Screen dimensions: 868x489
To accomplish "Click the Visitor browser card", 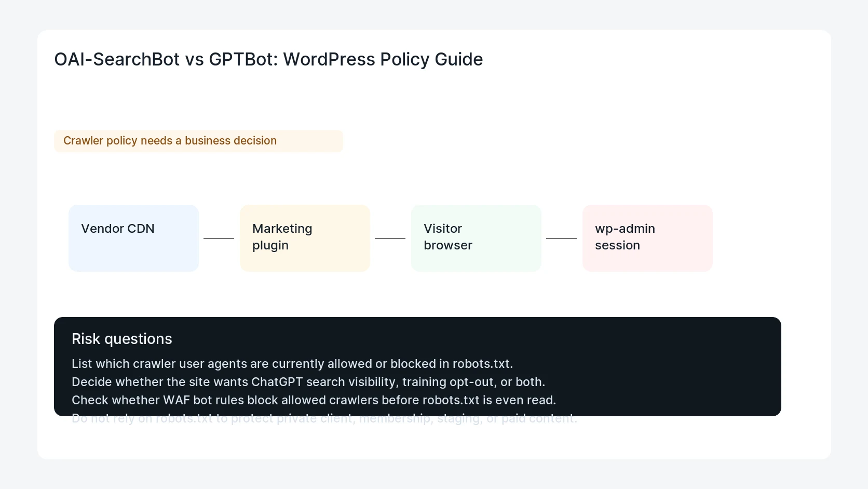I will click(x=476, y=238).
